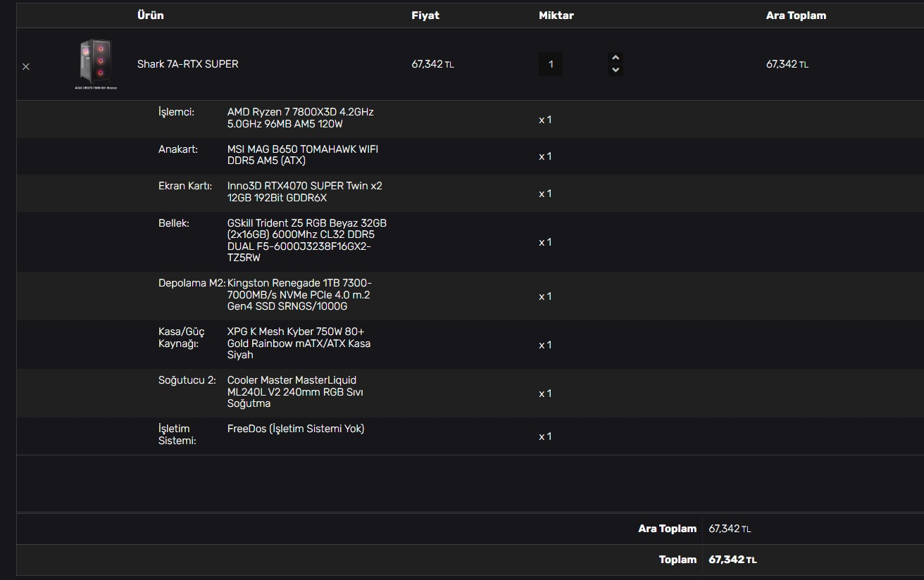Open the Shark 7A-RTX SUPER product link

(187, 64)
